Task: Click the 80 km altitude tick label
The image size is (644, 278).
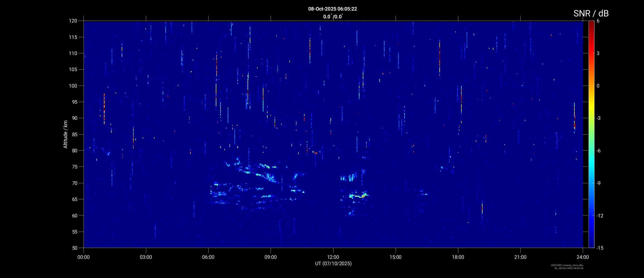Action: pyautogui.click(x=74, y=151)
